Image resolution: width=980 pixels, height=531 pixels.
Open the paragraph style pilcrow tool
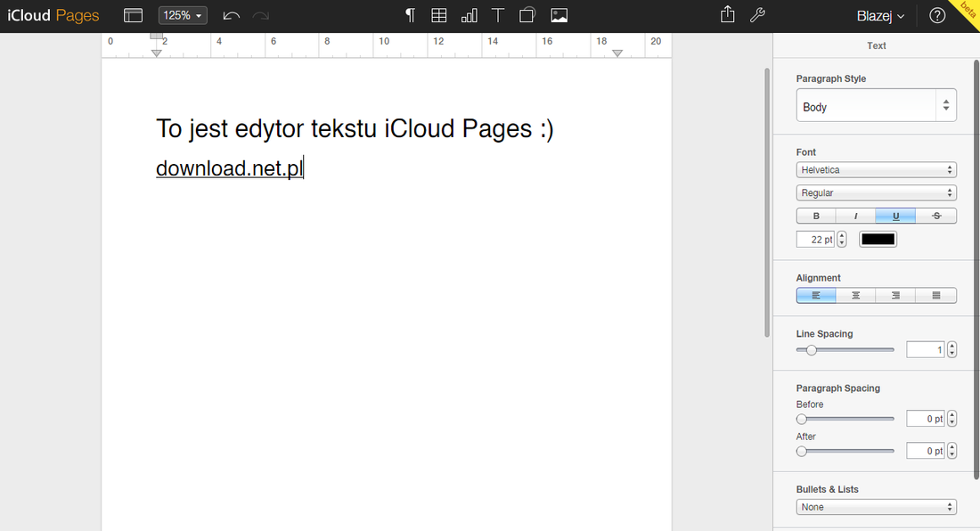click(x=410, y=16)
